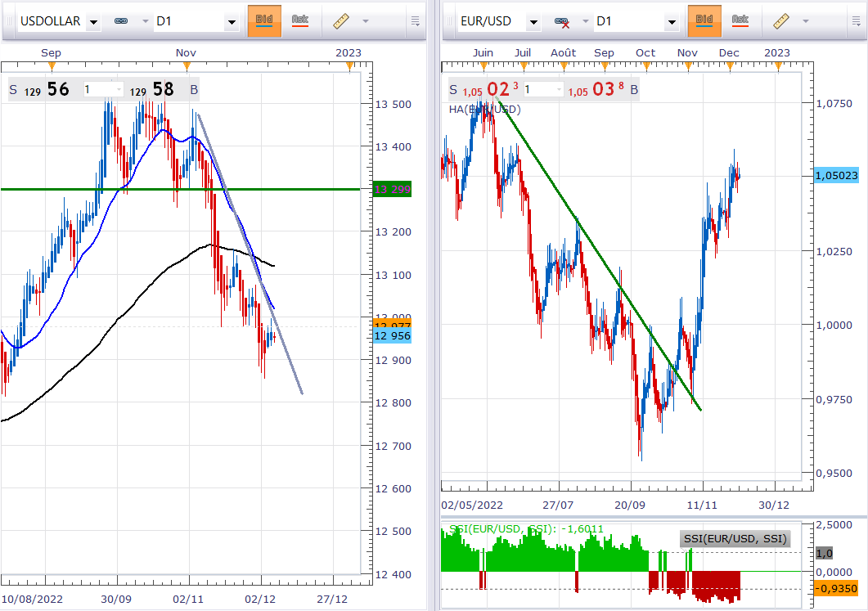The height and width of the screenshot is (611, 868).
Task: Expand the link options arrow on EUR/USD toolbar
Action: (x=584, y=21)
